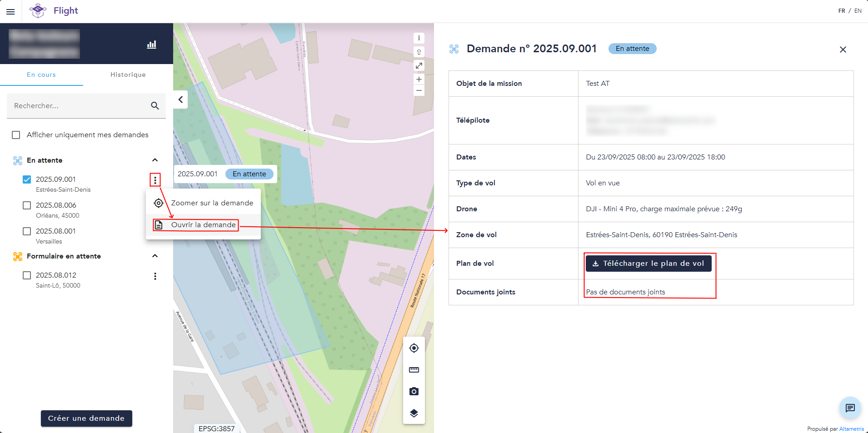
Task: Open the statistics bar chart icon
Action: 152,45
